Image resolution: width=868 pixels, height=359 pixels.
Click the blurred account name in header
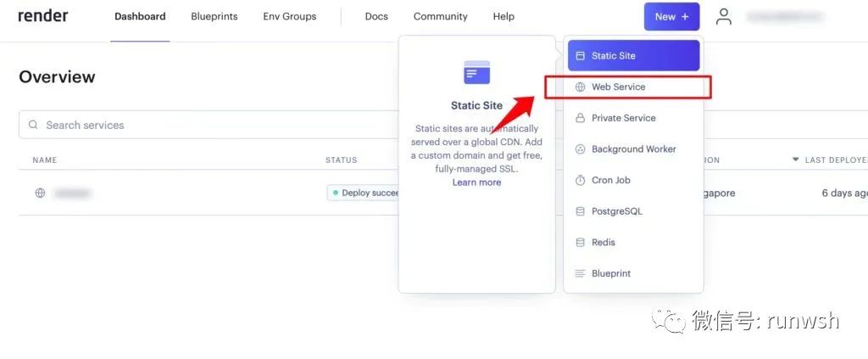point(785,17)
